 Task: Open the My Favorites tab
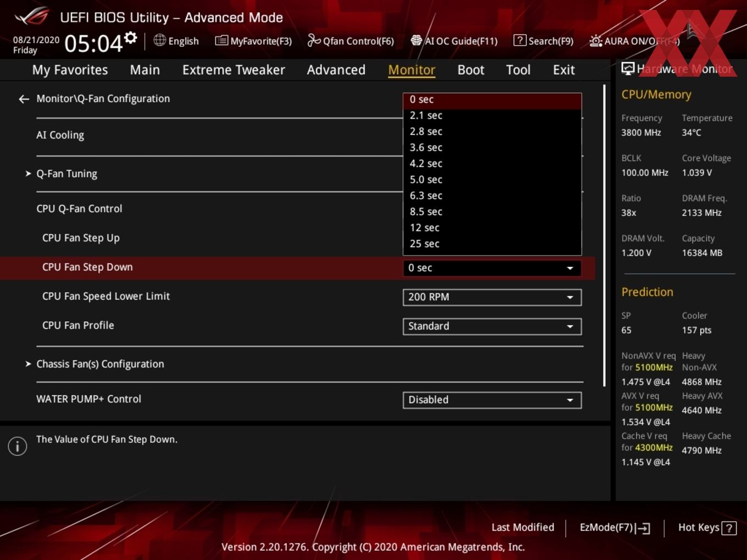pos(70,70)
